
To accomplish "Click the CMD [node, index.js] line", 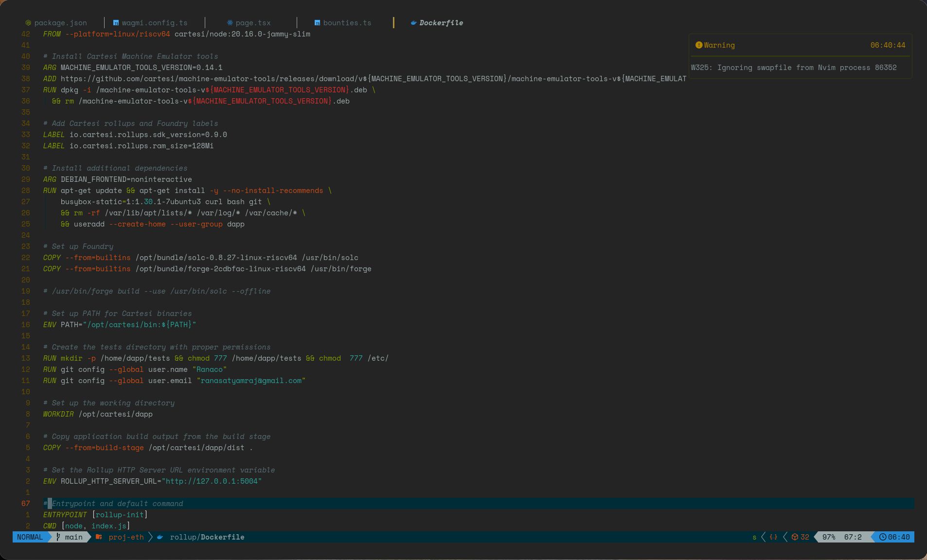I will pos(87,526).
